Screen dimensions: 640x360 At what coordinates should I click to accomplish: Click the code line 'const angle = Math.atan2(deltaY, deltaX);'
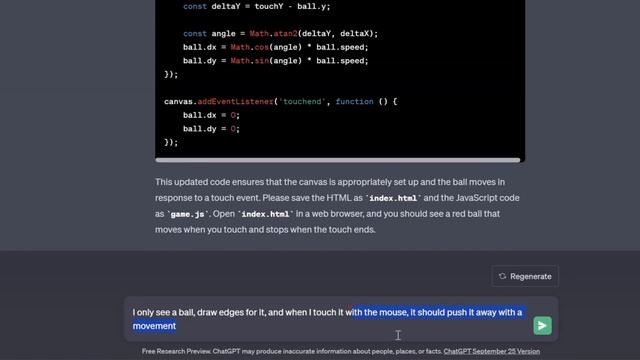tap(280, 33)
